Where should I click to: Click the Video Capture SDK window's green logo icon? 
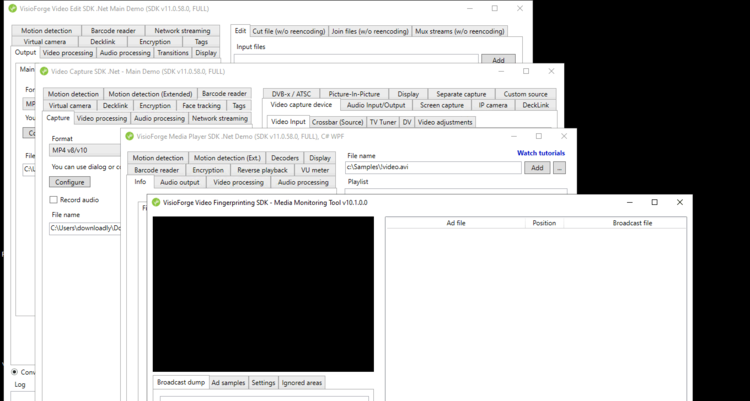click(x=44, y=71)
